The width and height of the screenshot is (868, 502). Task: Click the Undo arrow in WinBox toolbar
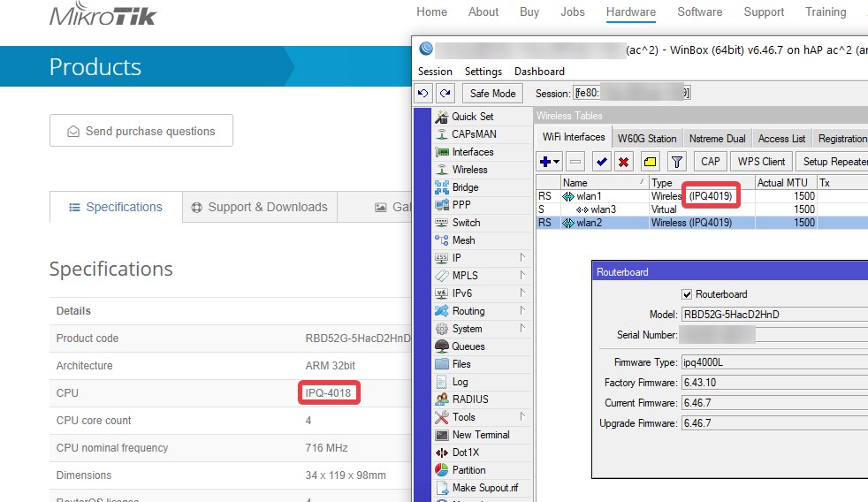[423, 94]
